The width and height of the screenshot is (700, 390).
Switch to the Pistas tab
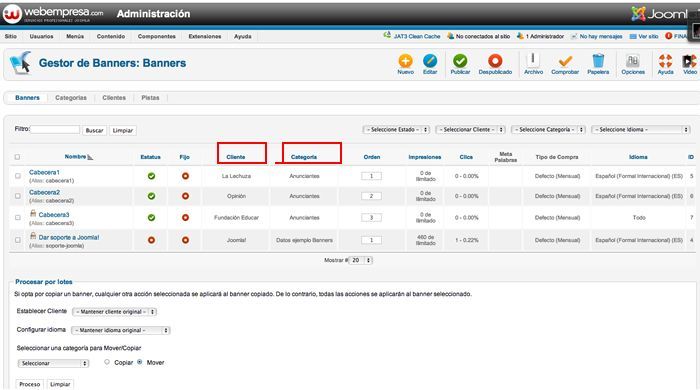tap(150, 98)
